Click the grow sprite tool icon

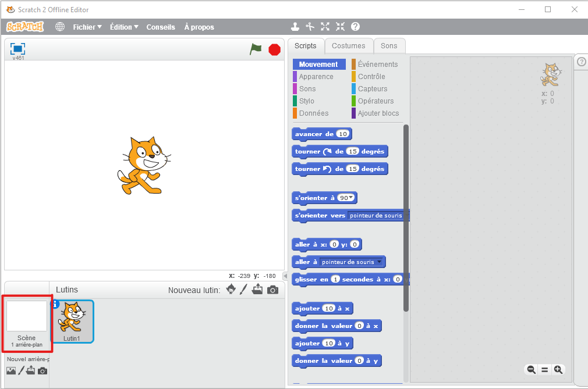click(325, 27)
